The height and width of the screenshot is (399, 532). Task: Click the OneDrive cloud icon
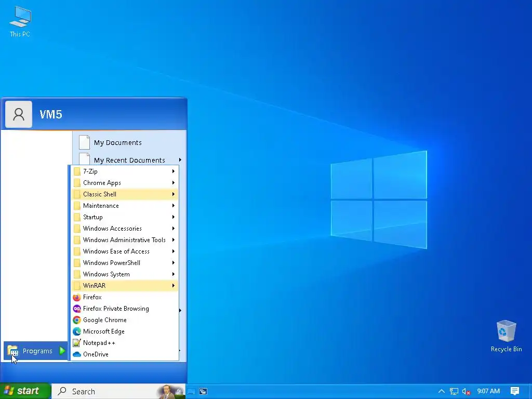click(x=77, y=354)
